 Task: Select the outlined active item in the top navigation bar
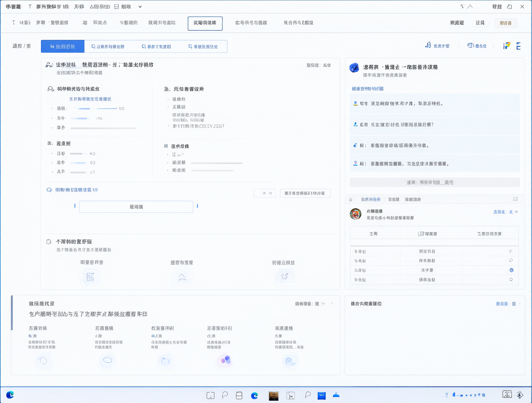[205, 23]
